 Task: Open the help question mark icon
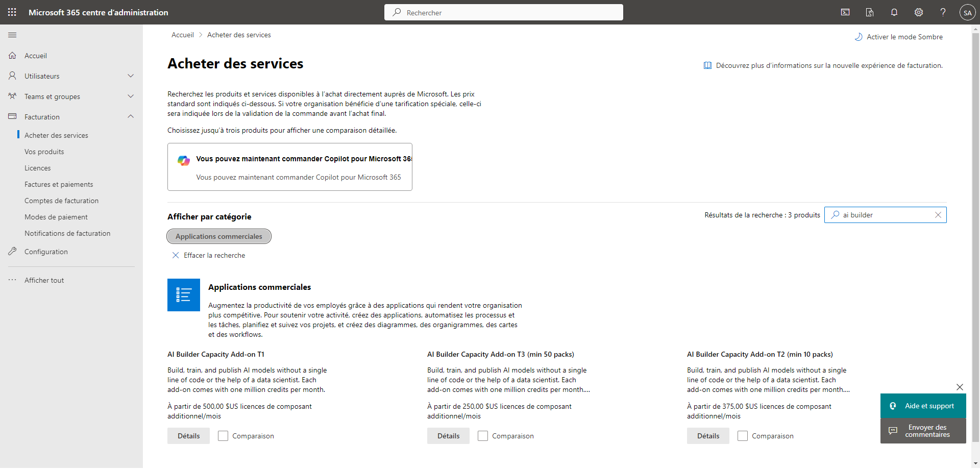click(943, 12)
